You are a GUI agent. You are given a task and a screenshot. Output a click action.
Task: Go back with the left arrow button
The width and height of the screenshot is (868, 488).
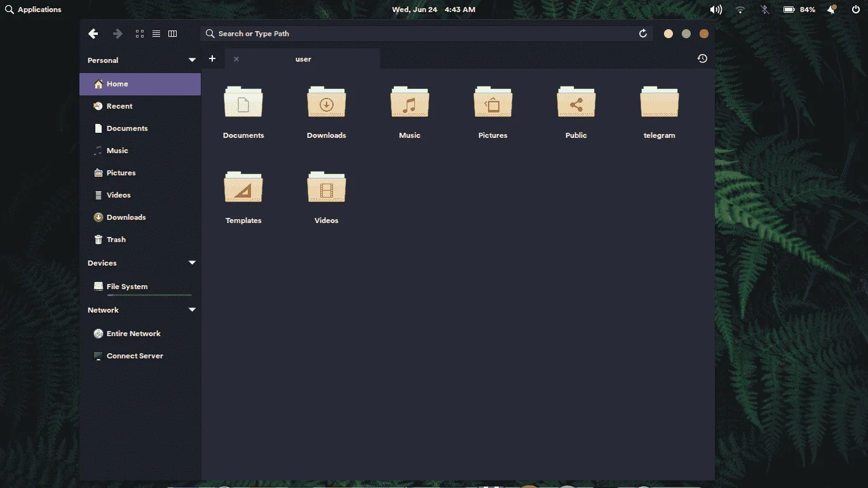coord(93,34)
